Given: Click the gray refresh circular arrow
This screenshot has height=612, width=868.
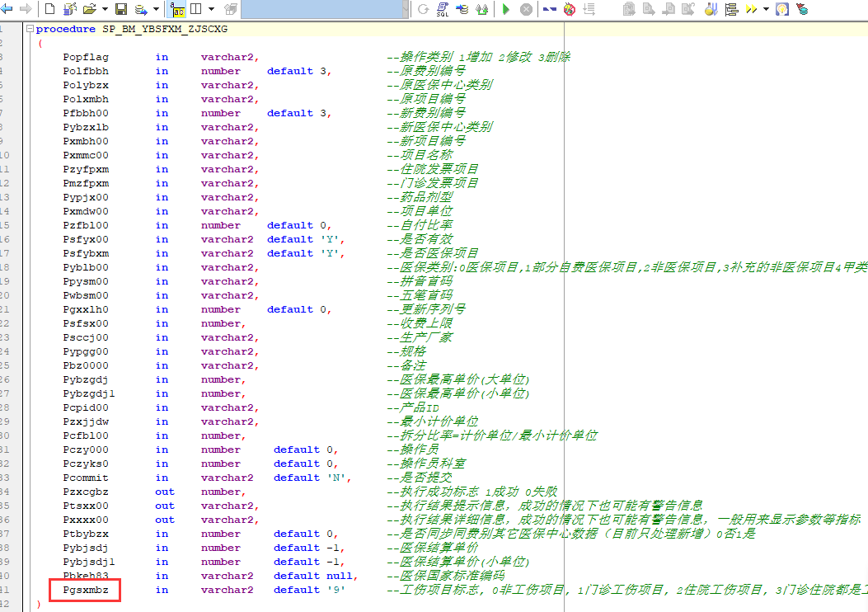Looking at the screenshot, I should pos(424,9).
